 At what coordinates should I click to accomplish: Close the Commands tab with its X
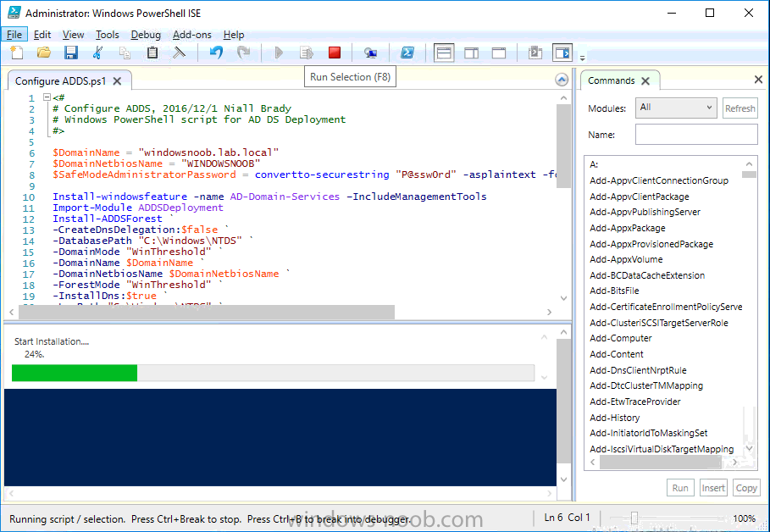(x=645, y=81)
